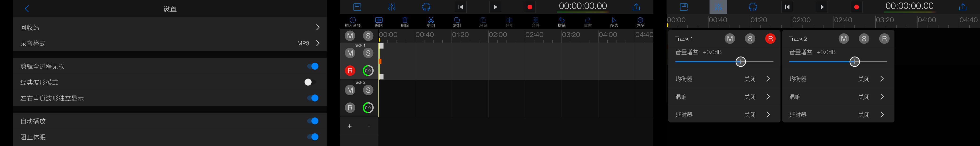Click the Track 1 pan knob showing 0.0
Viewport: 980px width, 146px height.
[x=368, y=71]
